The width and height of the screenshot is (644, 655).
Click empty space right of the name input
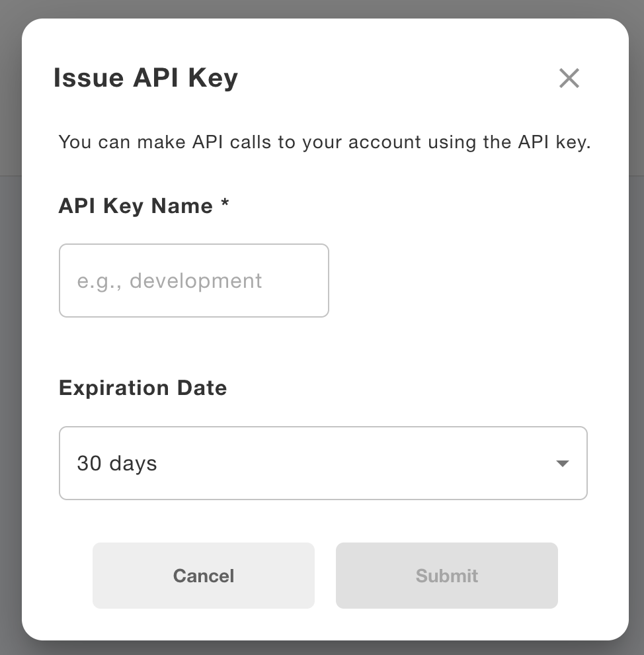point(463,281)
